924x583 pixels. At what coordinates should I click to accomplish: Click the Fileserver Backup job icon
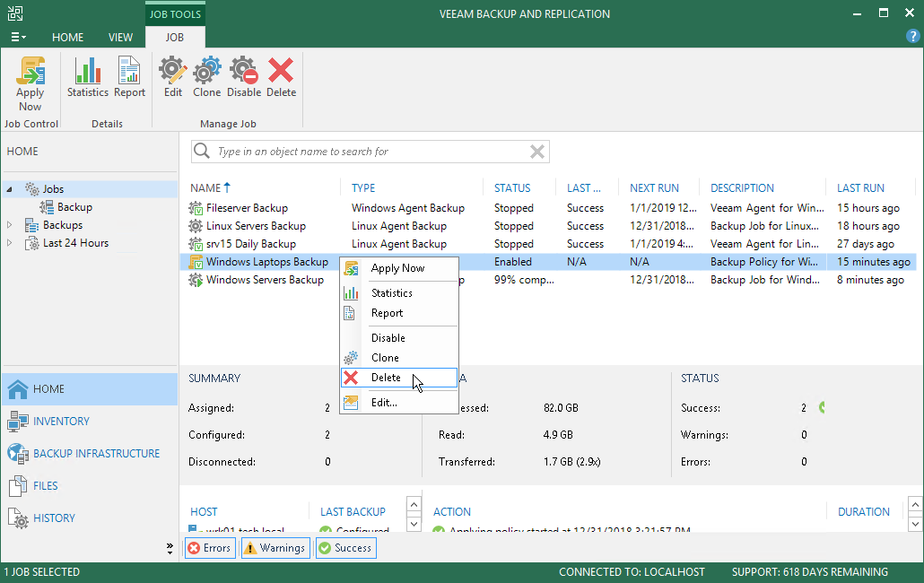tap(195, 208)
